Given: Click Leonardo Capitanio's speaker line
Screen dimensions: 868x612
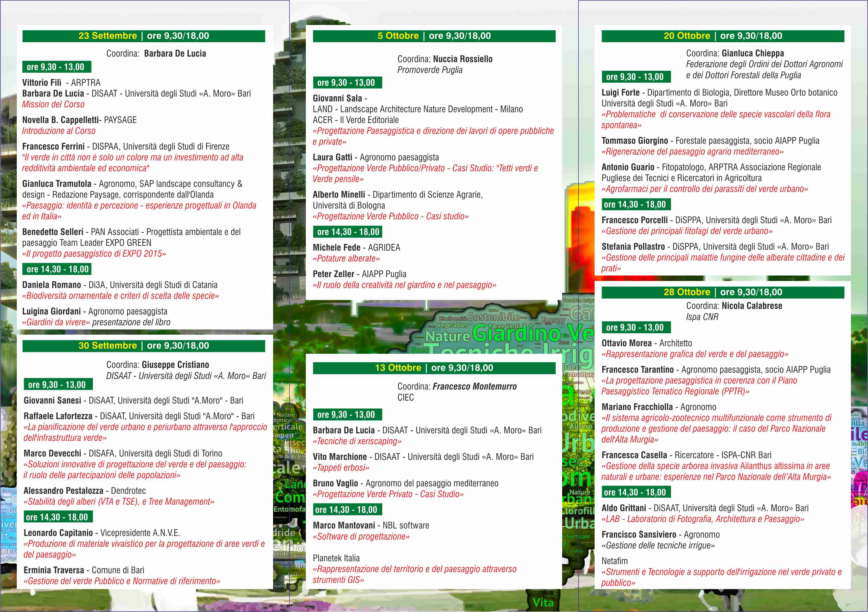Looking at the screenshot, I should click(102, 533).
